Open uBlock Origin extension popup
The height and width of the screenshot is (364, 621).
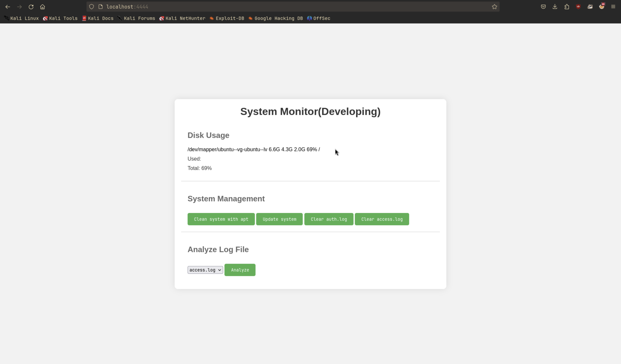(x=578, y=7)
